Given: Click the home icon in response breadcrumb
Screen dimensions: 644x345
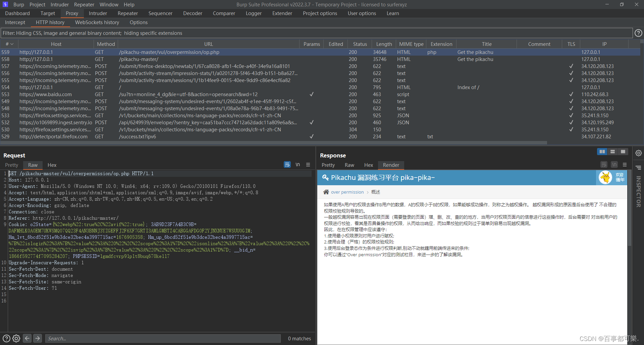Looking at the screenshot, I should click(326, 192).
